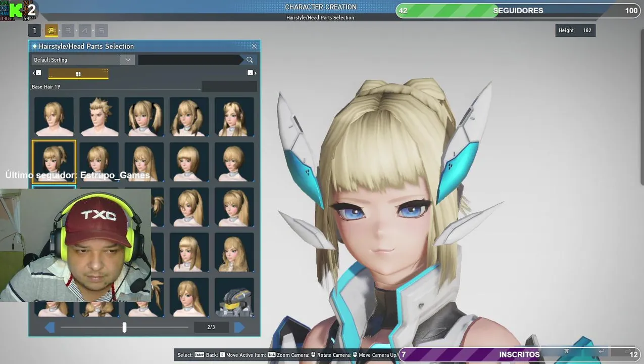Image resolution: width=644 pixels, height=364 pixels.
Task: Click the white page slider handle
Action: (x=124, y=327)
